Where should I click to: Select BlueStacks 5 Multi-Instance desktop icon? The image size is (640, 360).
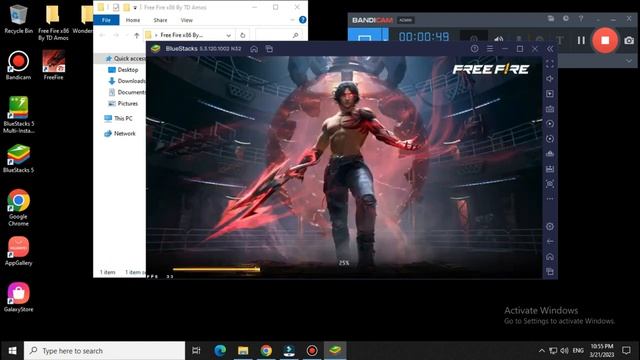(x=18, y=114)
